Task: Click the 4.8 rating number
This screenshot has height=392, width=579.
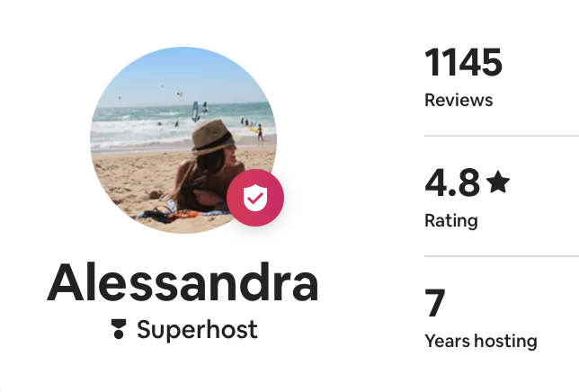Action: tap(452, 183)
